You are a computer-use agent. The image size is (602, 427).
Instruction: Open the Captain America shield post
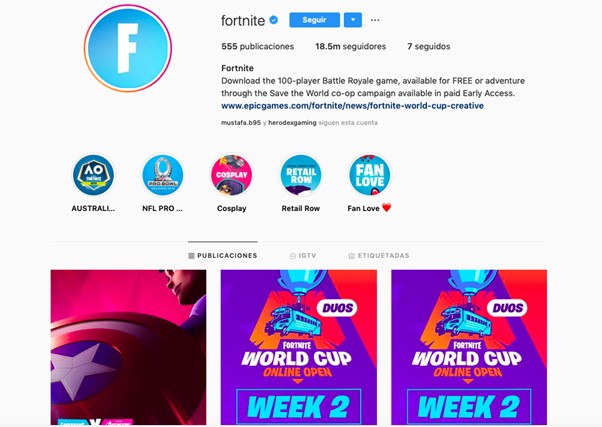click(x=128, y=347)
